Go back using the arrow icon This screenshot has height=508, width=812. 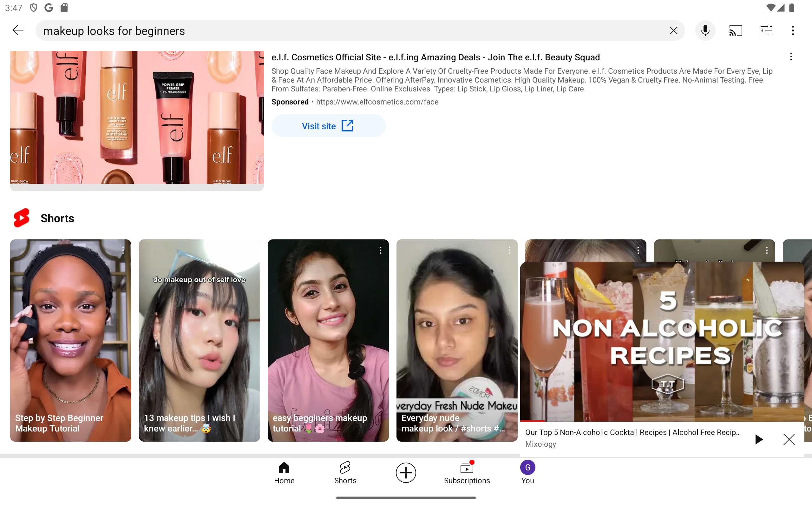[x=18, y=30]
